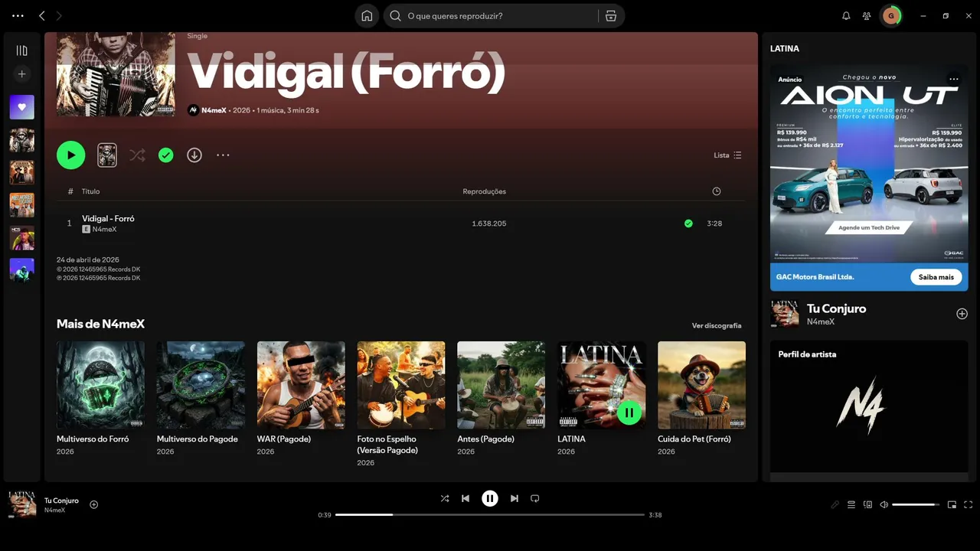Open the 'Multiverso do Pagode' album
The height and width of the screenshot is (551, 980).
[x=201, y=399]
